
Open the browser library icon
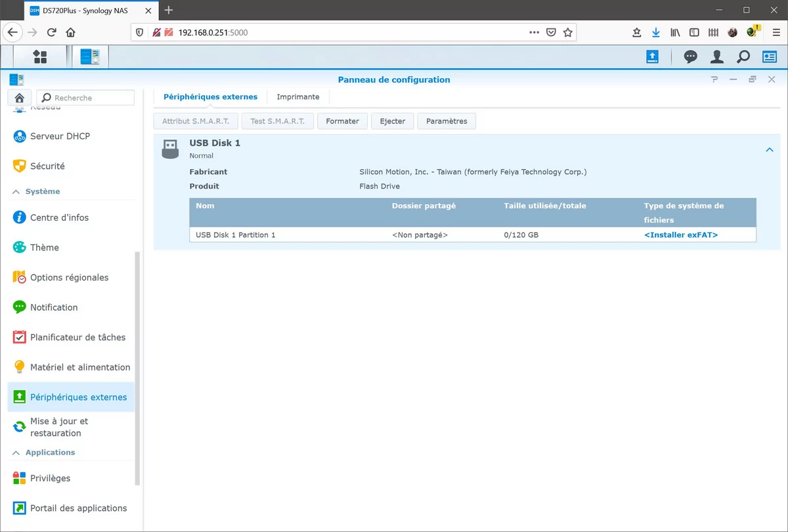(x=675, y=32)
